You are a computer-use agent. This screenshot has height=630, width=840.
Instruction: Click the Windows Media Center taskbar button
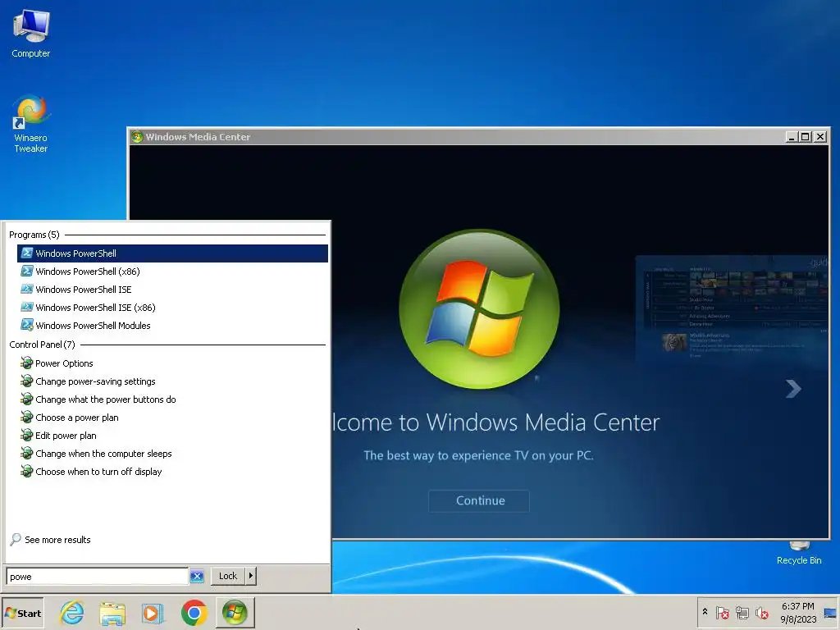tap(235, 613)
